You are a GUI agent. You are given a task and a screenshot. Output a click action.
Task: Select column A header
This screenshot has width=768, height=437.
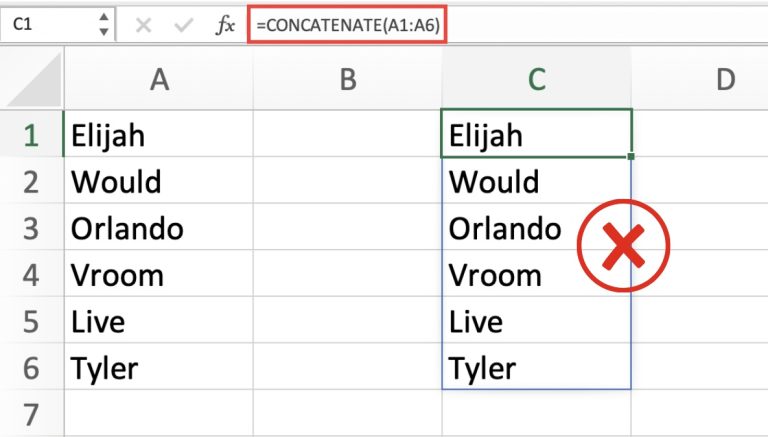[158, 81]
